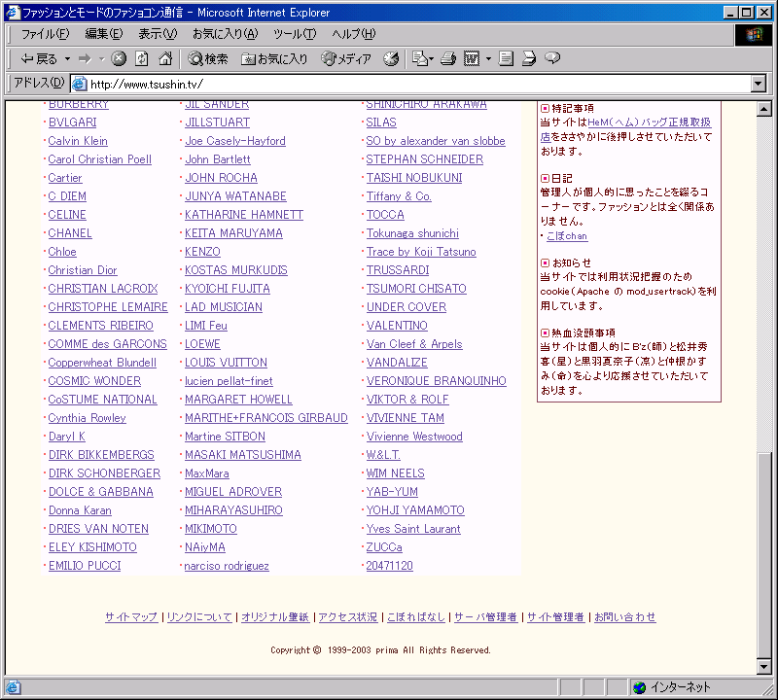Open the Favorites (お気に入り) menu
The width and height of the screenshot is (778, 700).
226,34
